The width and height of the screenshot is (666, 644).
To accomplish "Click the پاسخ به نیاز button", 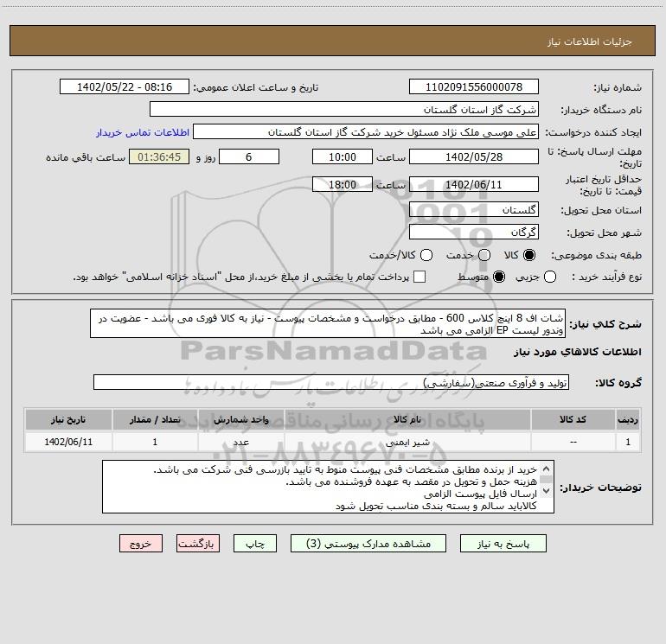I will tap(503, 544).
